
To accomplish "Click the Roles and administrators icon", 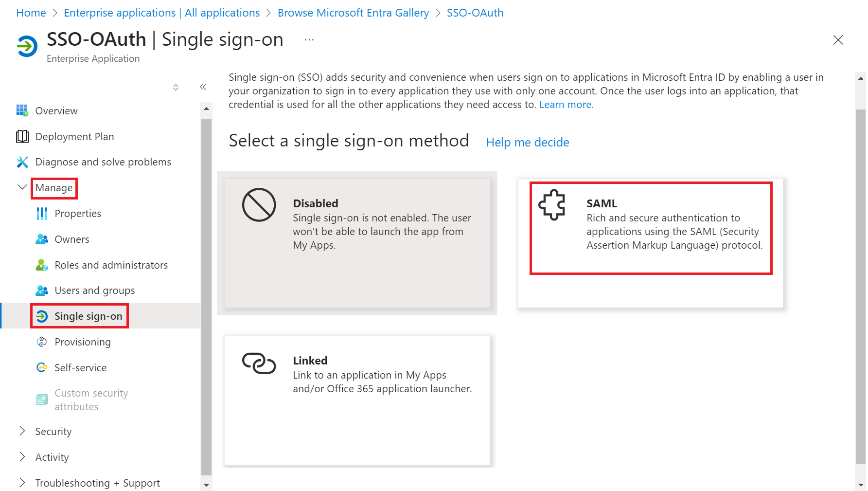I will pos(42,265).
